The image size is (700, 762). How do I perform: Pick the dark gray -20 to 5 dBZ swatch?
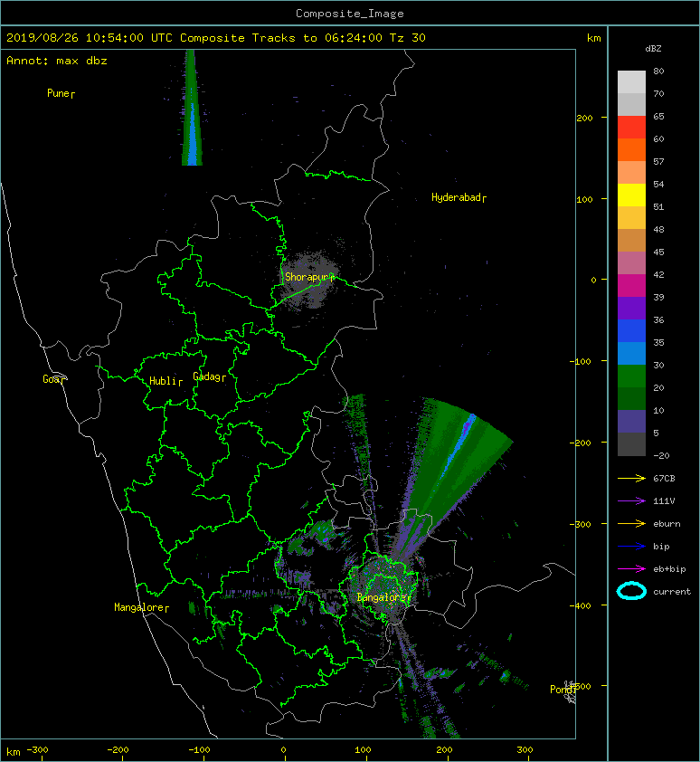point(631,444)
